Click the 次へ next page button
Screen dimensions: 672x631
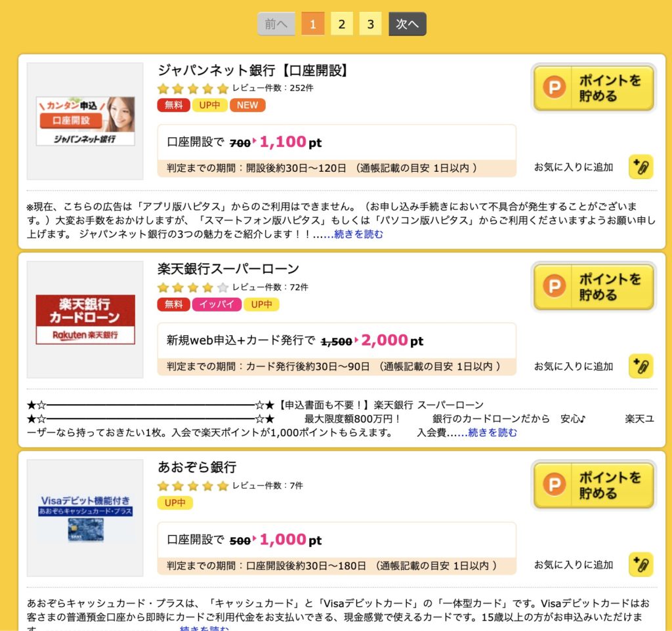407,24
